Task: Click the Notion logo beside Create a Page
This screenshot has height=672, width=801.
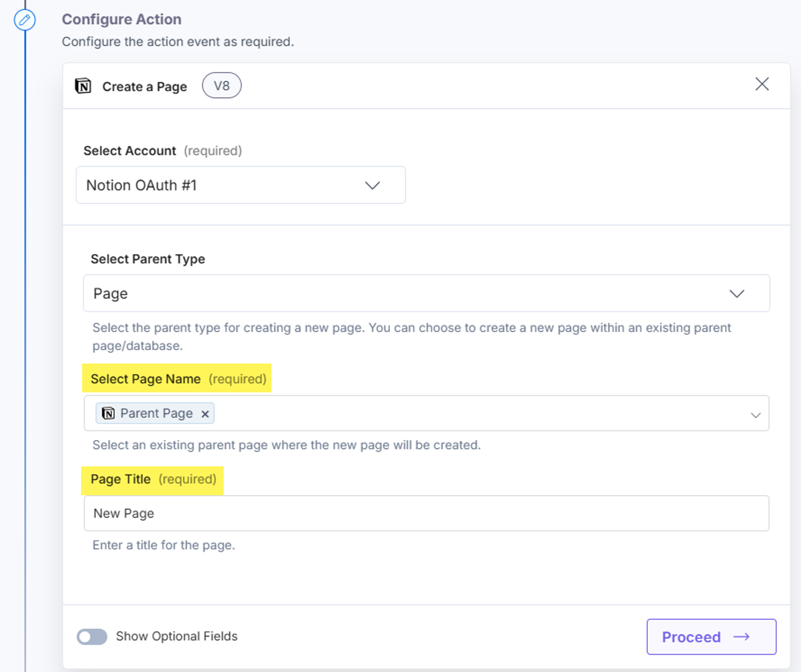Action: pos(83,86)
